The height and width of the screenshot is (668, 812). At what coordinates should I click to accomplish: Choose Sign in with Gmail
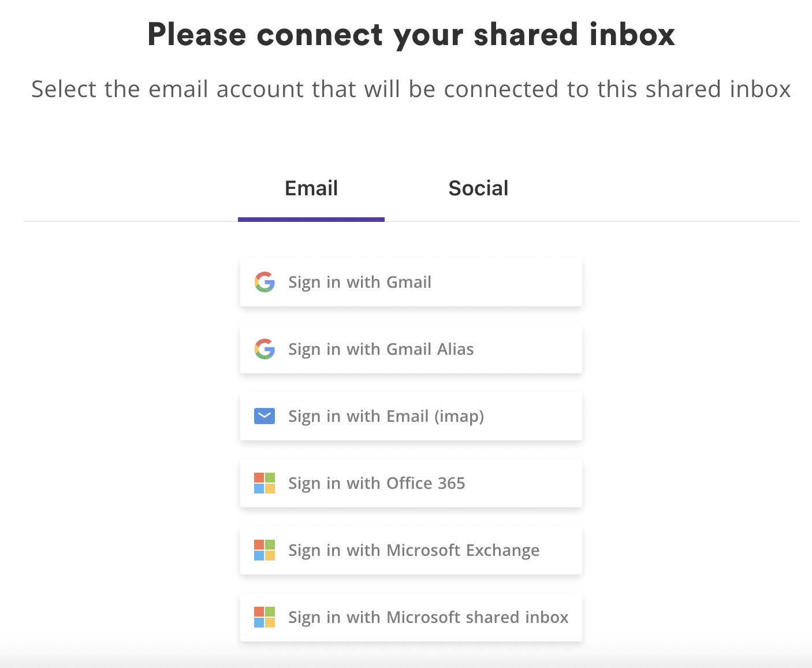click(x=411, y=282)
